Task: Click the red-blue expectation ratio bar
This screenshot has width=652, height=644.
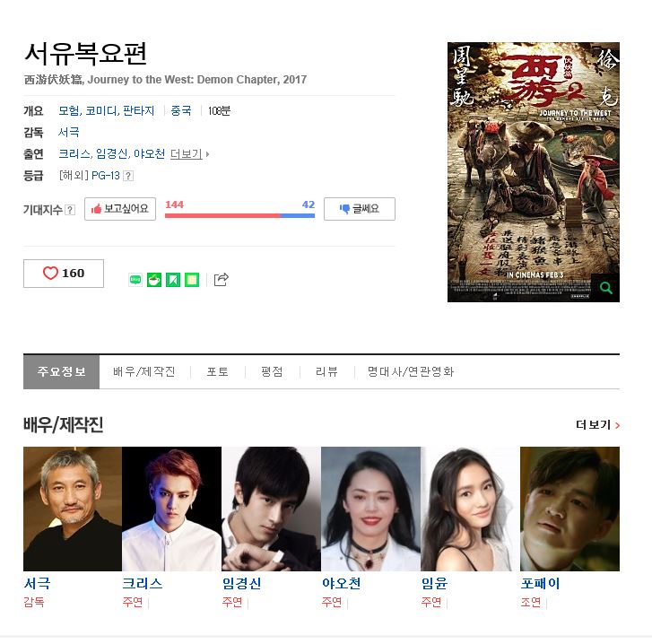Action: coord(240,216)
